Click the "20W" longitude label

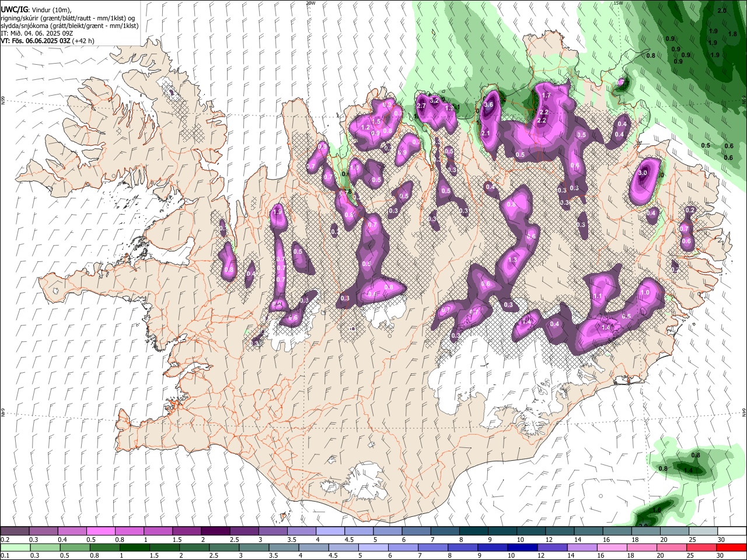coord(310,3)
